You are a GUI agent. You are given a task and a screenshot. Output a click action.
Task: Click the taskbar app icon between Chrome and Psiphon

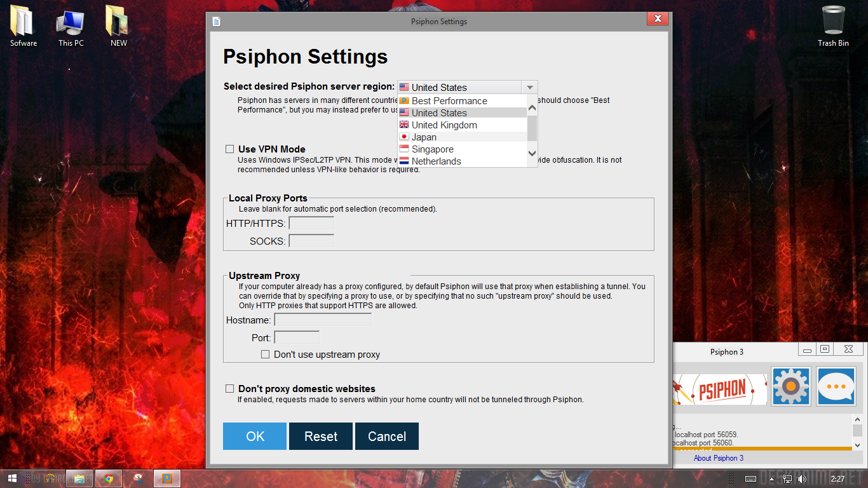tap(138, 478)
